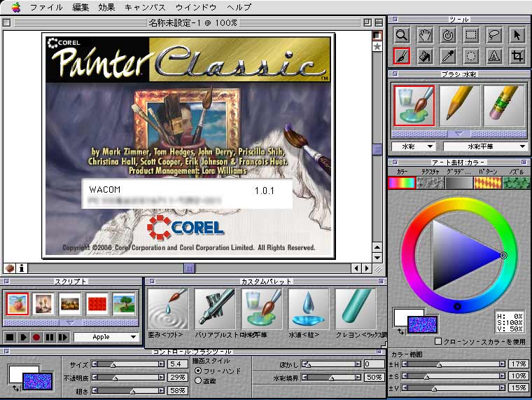Click the サイズ value field 5.4
The image size is (532, 400).
(177, 364)
